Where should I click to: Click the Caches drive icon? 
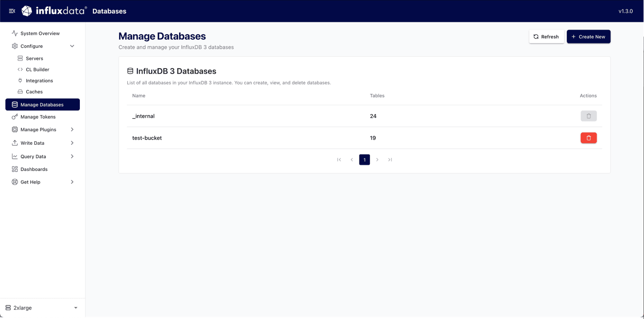[x=20, y=92]
